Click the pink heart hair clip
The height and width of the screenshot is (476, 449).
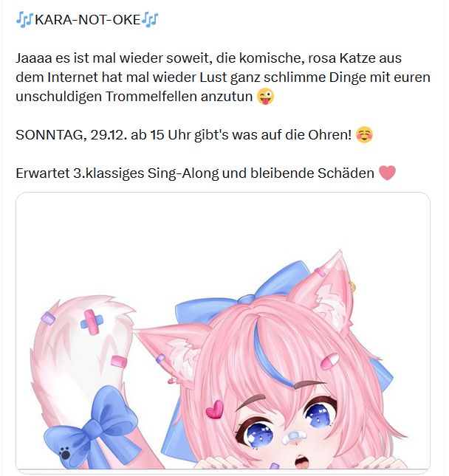click(215, 410)
